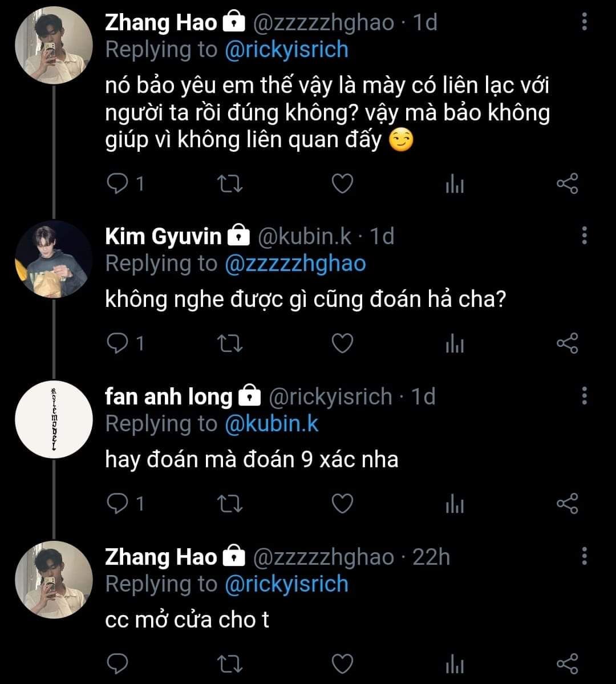616x684 pixels.
Task: Retweet fan anh long's tweet
Action: coord(232,503)
